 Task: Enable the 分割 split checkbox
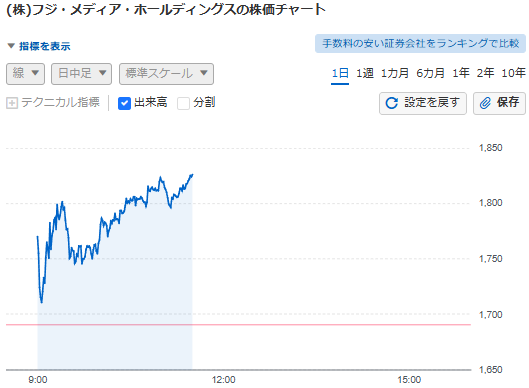click(183, 103)
